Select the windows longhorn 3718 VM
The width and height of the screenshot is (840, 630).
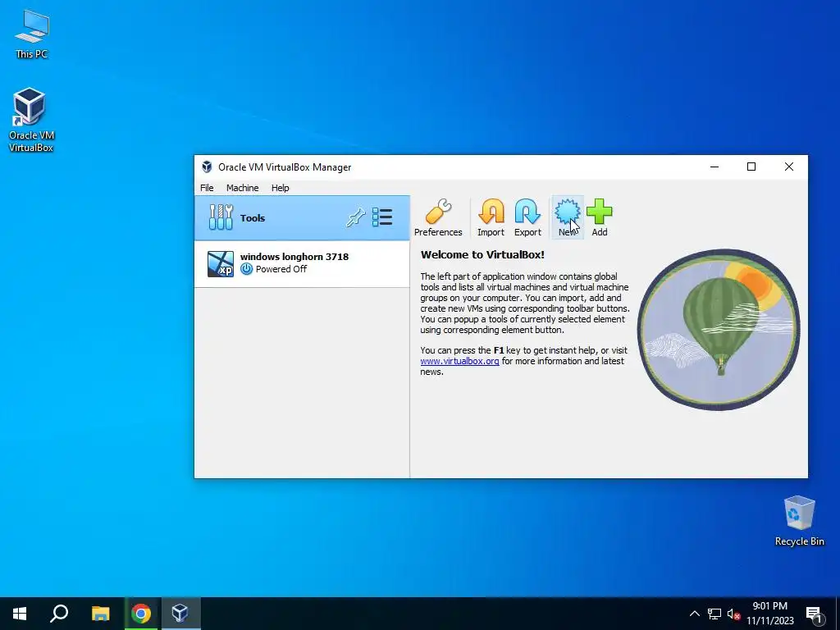coord(302,263)
